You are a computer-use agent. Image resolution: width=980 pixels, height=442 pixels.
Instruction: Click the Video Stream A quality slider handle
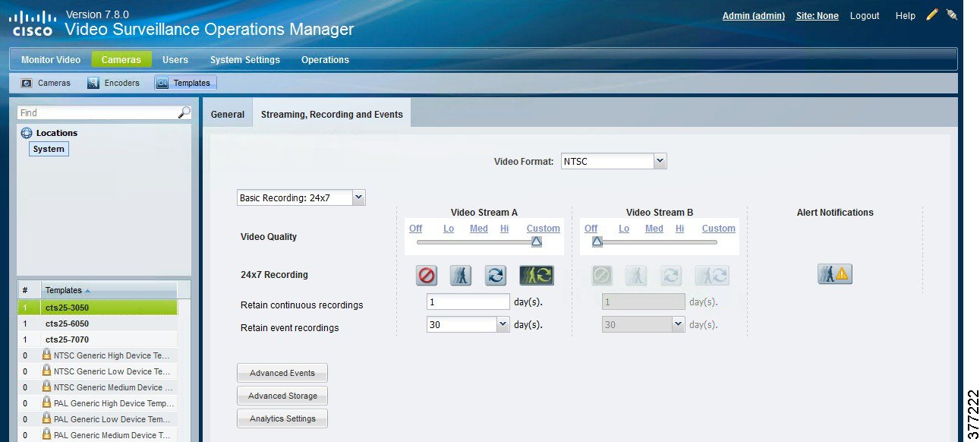(537, 242)
